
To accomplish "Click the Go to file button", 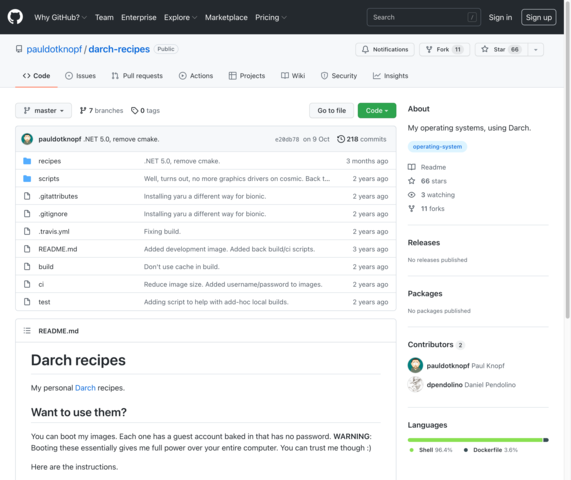I will coord(331,110).
